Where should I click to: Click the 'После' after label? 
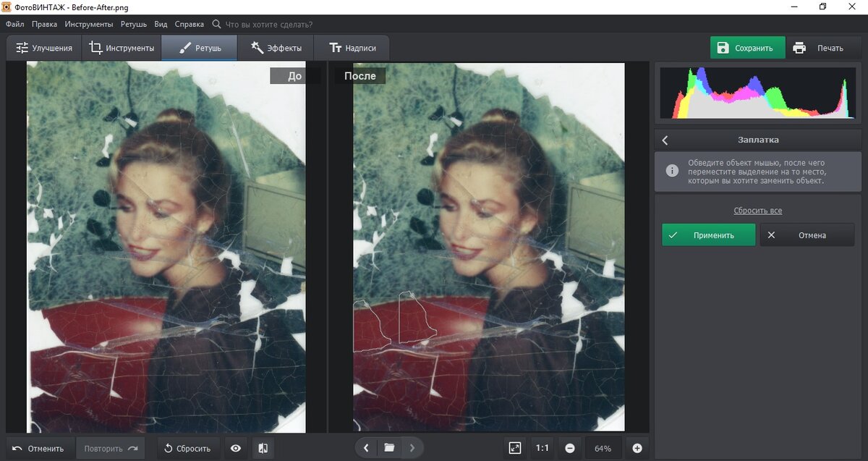click(359, 76)
